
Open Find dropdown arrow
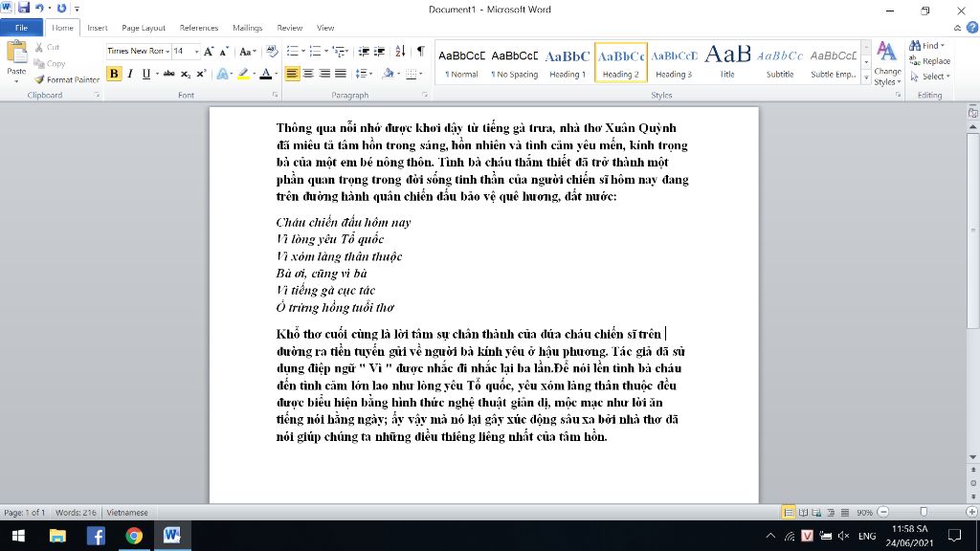pyautogui.click(x=943, y=46)
